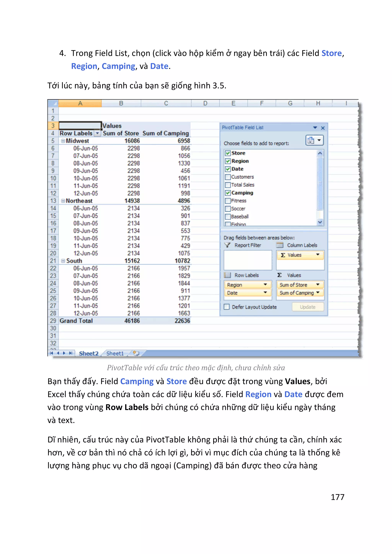Collapse the Northeast group
392x554 pixels.
(x=63, y=201)
